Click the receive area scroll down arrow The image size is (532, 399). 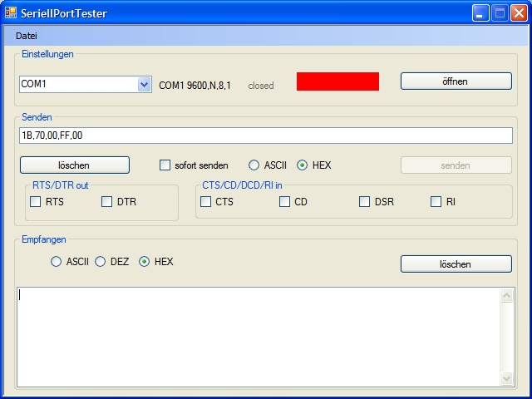(506, 378)
